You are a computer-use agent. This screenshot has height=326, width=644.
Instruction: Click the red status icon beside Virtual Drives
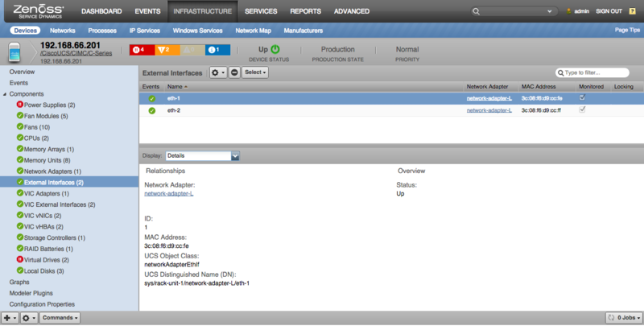click(x=19, y=259)
